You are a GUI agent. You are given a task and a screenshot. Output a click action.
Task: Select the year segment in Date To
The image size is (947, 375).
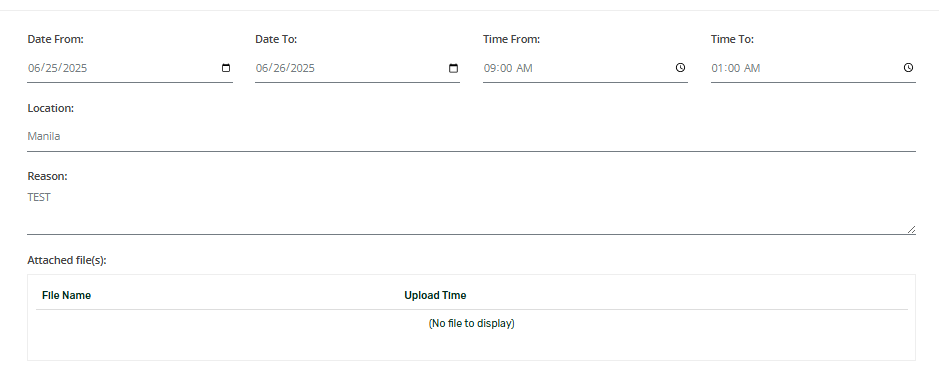point(303,68)
